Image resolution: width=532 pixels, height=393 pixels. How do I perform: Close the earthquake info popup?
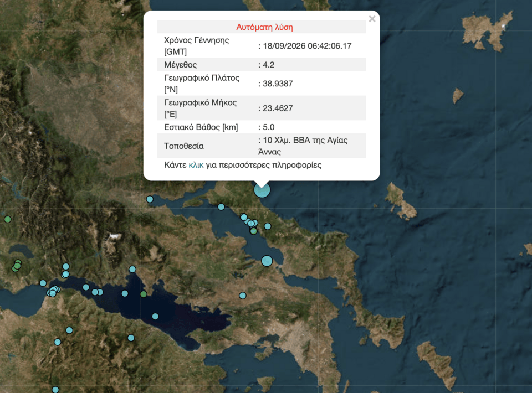pyautogui.click(x=372, y=19)
